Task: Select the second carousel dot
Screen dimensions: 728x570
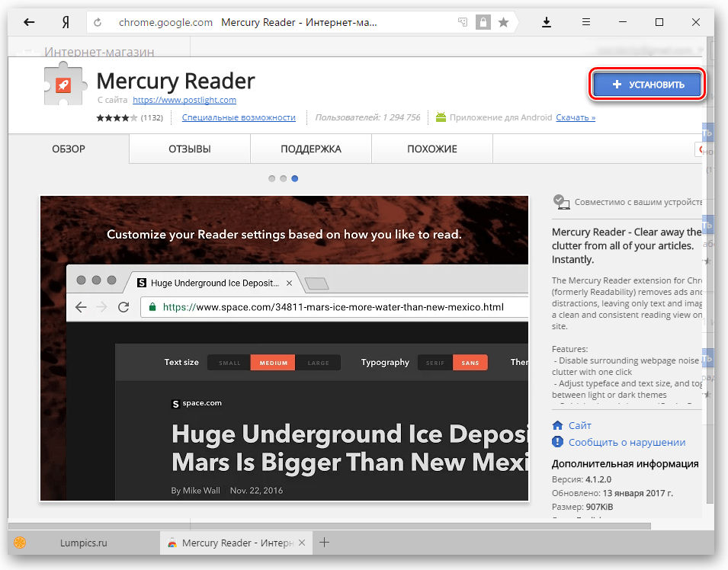Action: [x=284, y=178]
